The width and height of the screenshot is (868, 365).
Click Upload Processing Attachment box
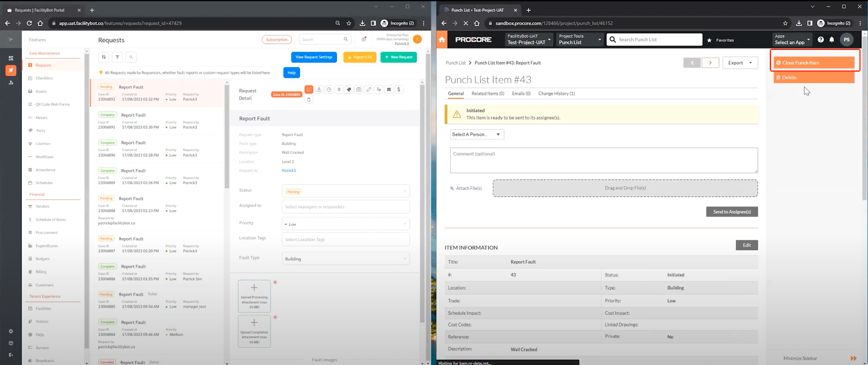click(254, 296)
